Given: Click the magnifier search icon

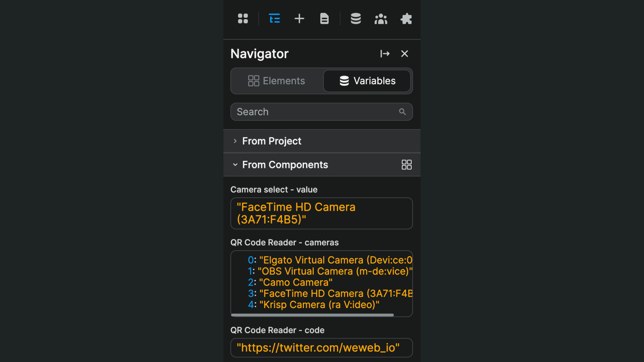Looking at the screenshot, I should [x=402, y=112].
